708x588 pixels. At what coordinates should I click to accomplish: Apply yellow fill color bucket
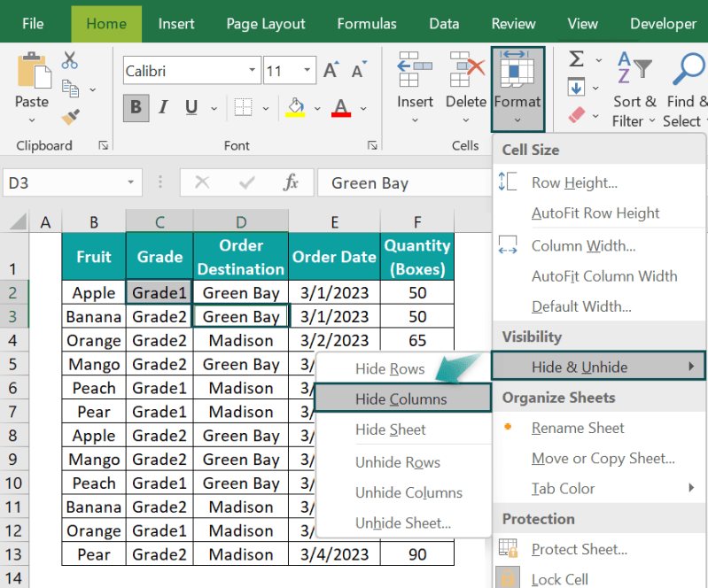coord(295,108)
